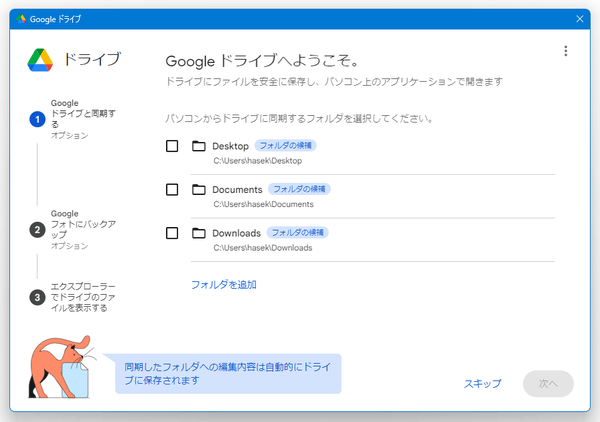The width and height of the screenshot is (600, 422).
Task: Check the Documents folder checkbox
Action: tap(172, 189)
